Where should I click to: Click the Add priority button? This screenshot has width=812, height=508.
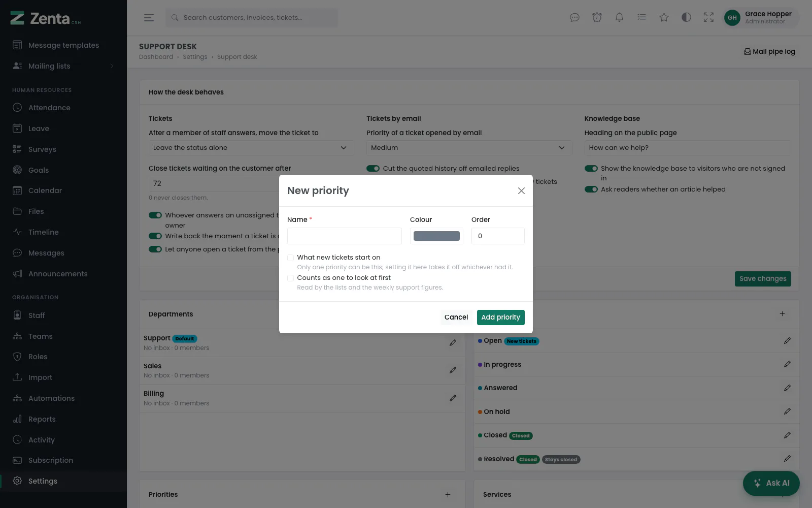click(501, 317)
